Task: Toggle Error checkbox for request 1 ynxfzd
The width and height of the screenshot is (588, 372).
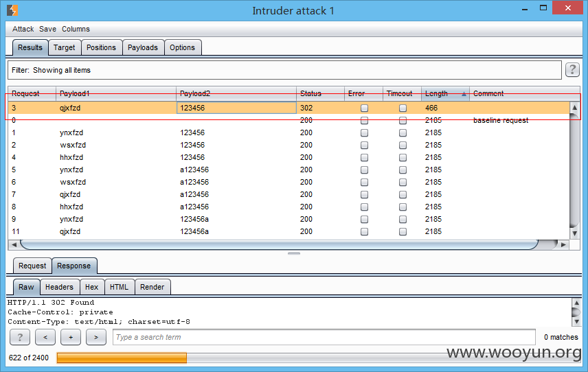Action: coord(364,132)
